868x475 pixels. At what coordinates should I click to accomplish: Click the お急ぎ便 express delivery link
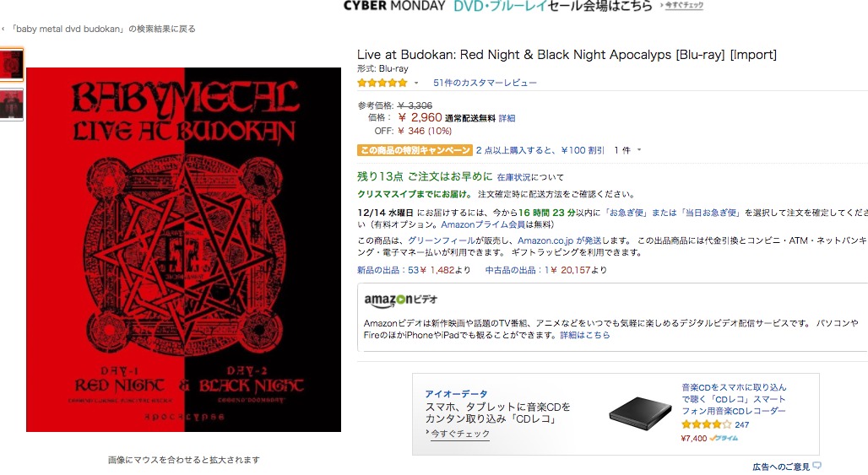coord(627,213)
